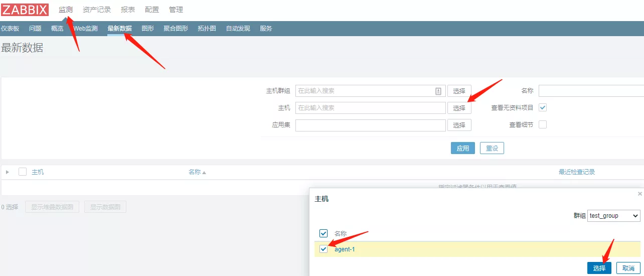Open the 管理 top menu
The image size is (644, 276).
(176, 10)
